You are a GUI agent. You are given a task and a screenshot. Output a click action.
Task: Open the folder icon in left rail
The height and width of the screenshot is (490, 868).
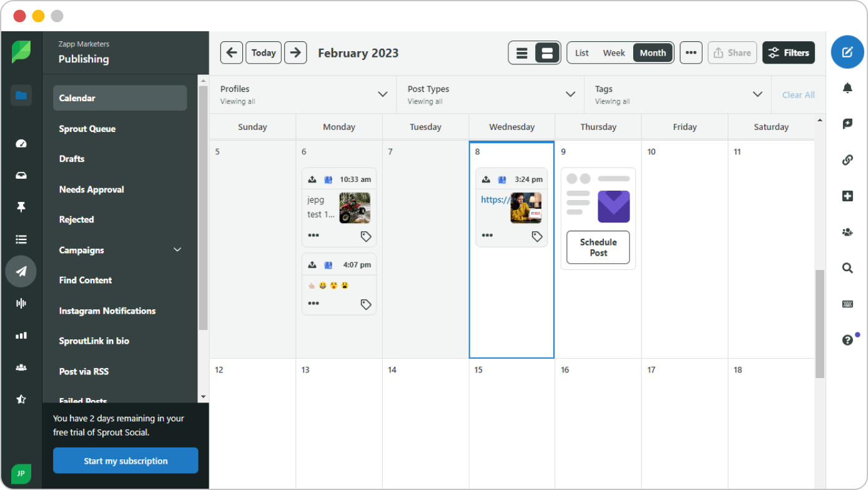(x=21, y=96)
